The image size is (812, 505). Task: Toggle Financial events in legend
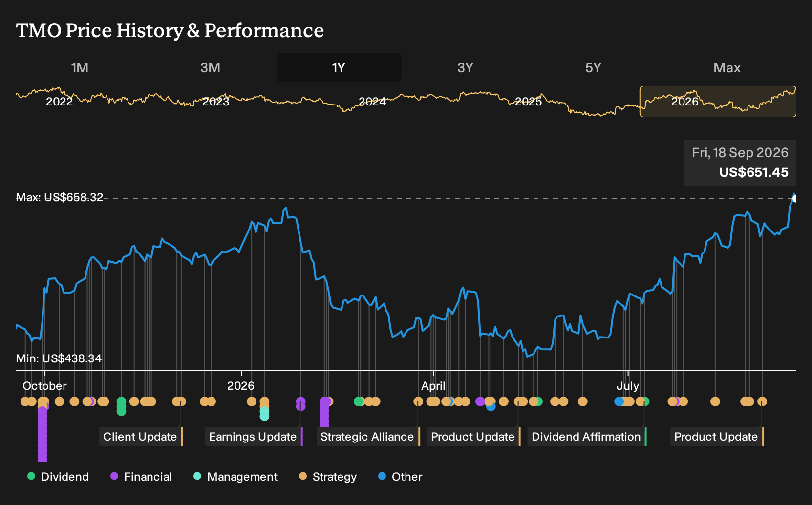click(141, 477)
